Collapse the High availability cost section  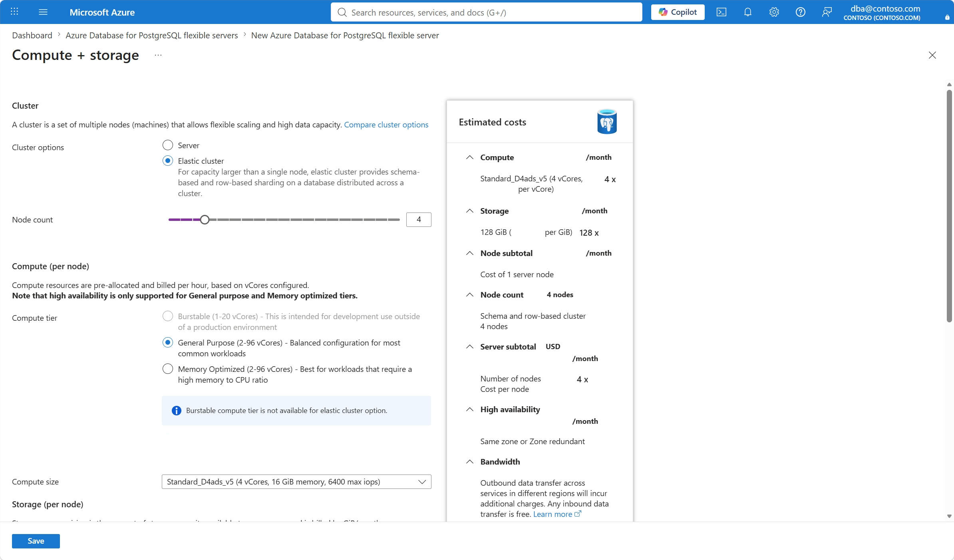coord(470,409)
